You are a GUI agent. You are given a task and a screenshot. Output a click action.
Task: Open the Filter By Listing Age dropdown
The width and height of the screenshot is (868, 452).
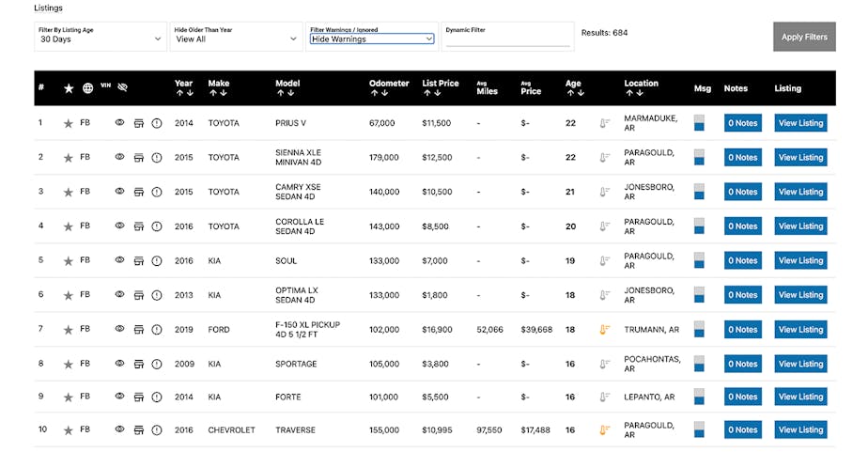[100, 39]
